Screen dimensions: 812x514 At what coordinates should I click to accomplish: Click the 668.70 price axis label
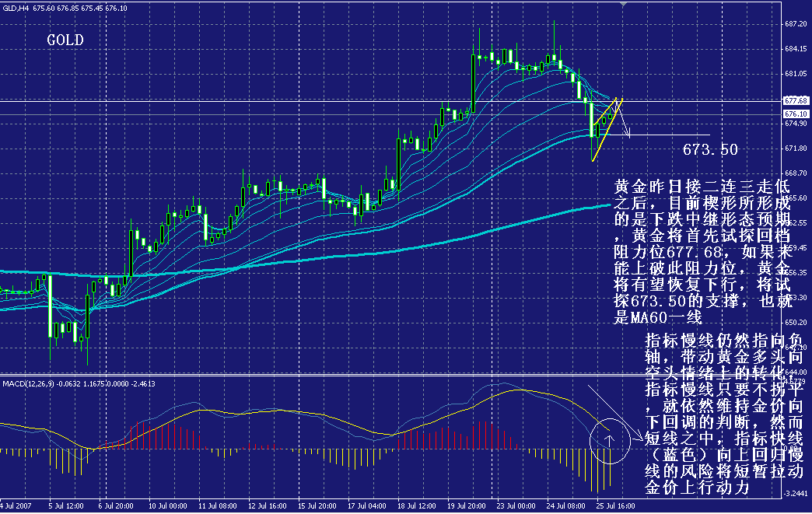coord(796,173)
